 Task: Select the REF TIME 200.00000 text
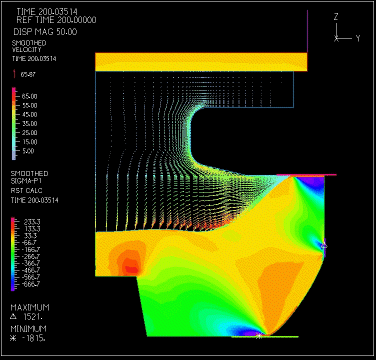[x=56, y=20]
